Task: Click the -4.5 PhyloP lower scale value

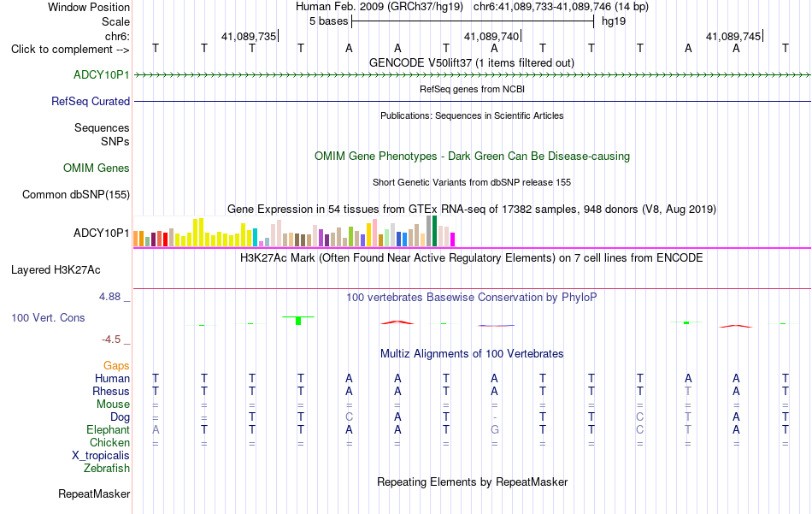Action: 111,339
